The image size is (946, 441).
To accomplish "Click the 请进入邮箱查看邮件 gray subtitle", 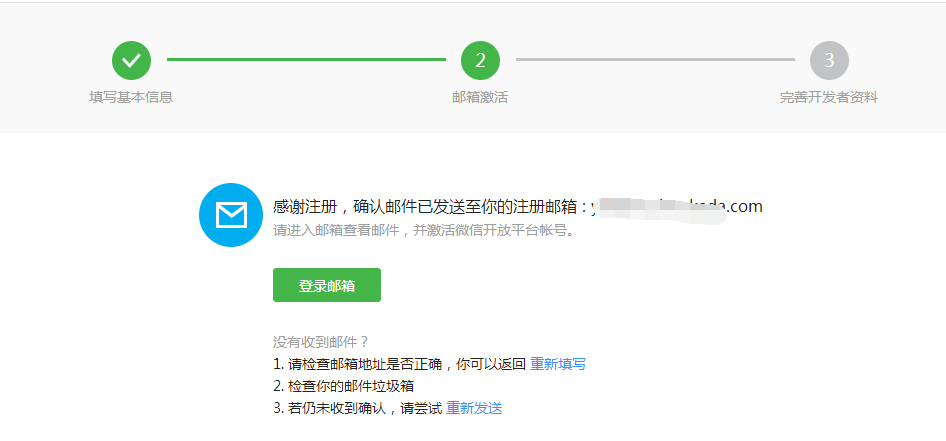I will pyautogui.click(x=423, y=230).
